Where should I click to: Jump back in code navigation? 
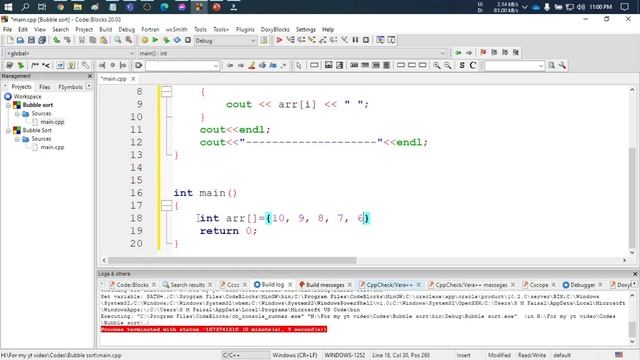pos(458,53)
